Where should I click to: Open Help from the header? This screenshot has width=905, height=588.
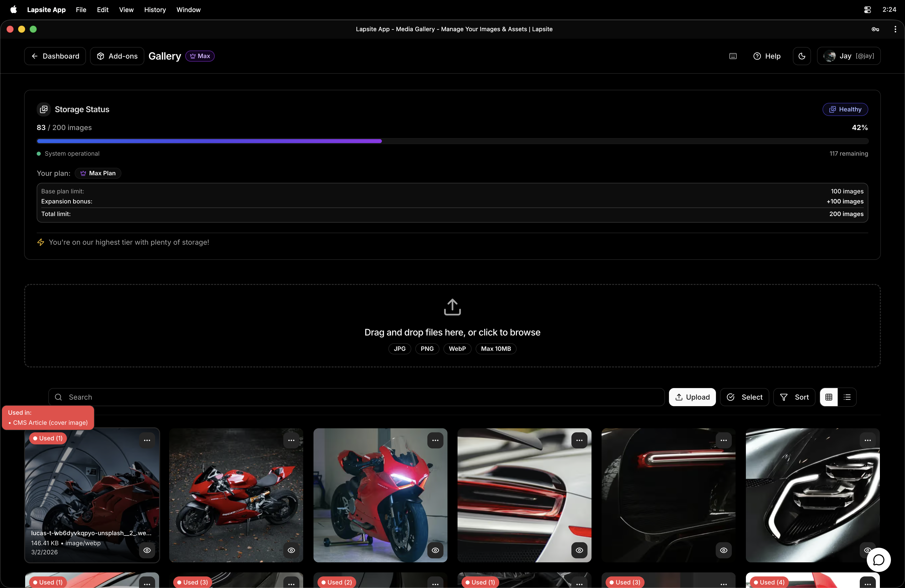click(766, 56)
